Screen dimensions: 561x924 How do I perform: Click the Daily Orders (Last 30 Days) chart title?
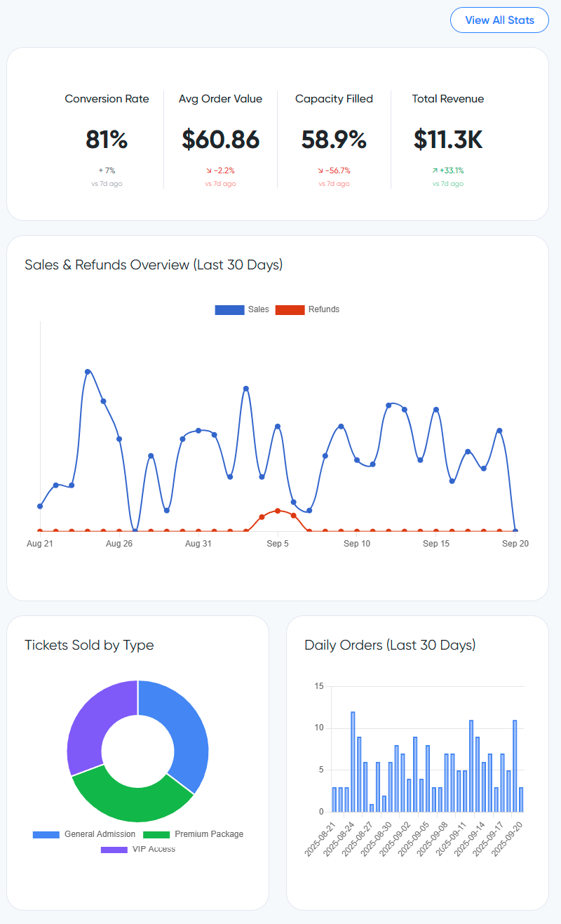[389, 645]
